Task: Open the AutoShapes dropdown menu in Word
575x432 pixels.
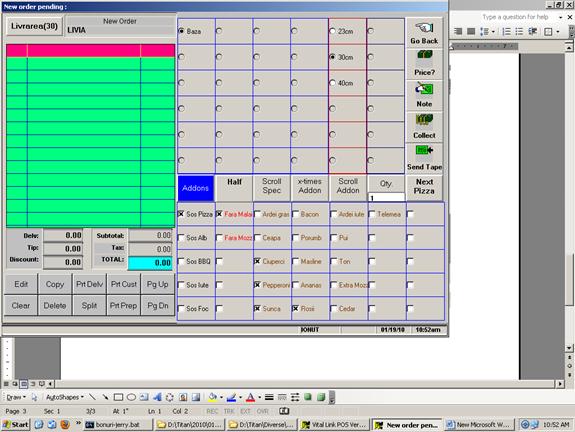Action: point(65,397)
